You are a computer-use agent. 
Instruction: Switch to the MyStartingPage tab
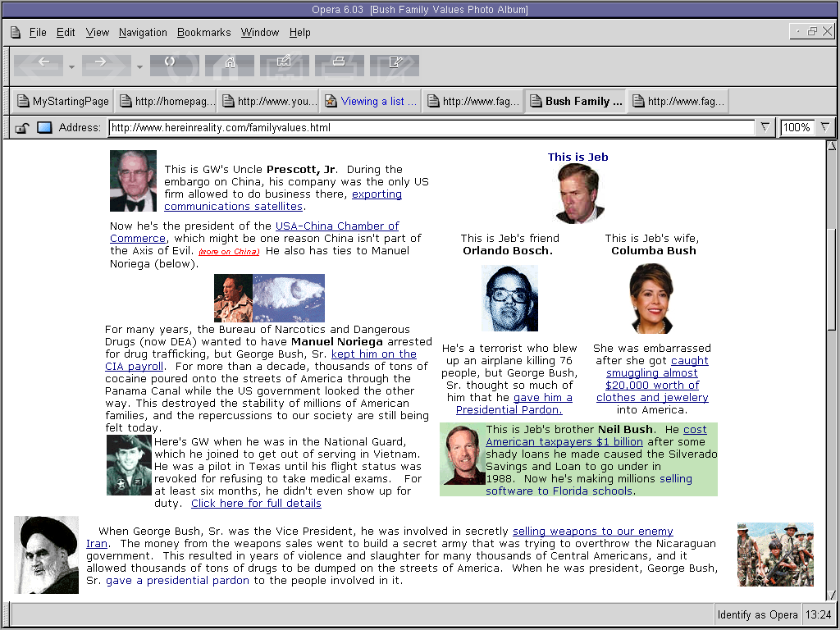point(62,101)
